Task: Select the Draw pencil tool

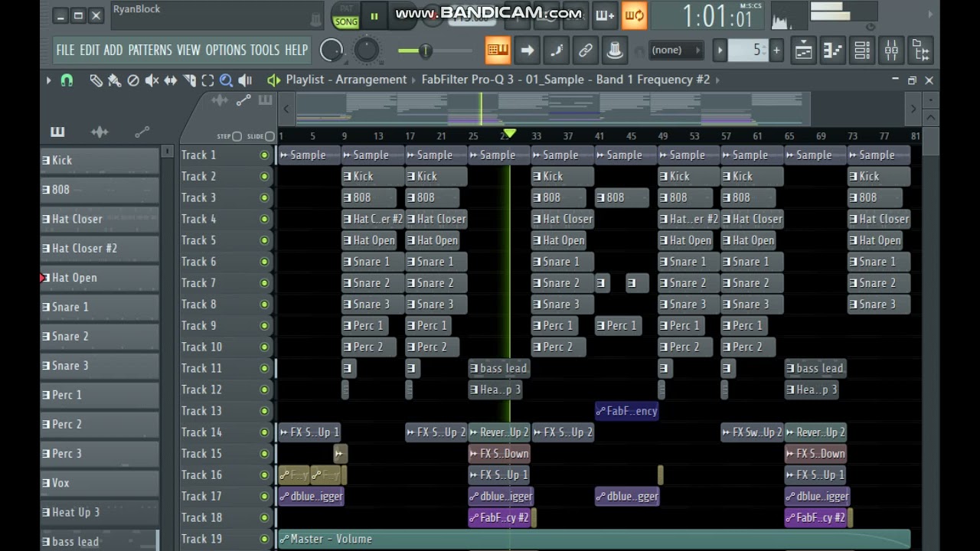Action: 96,80
